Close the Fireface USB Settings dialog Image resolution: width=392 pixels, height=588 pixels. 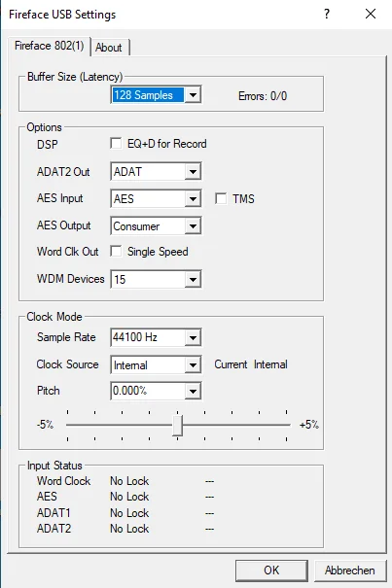[x=371, y=15]
